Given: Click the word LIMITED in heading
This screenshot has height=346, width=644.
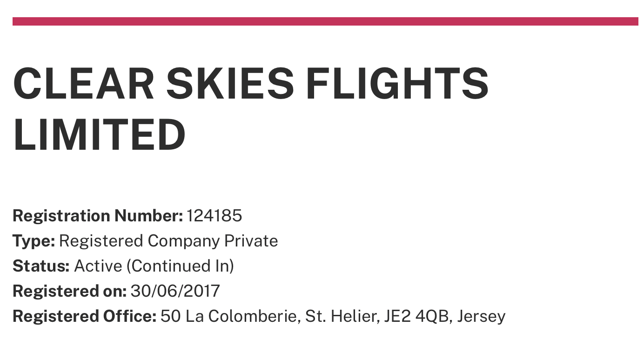Looking at the screenshot, I should coord(99,134).
